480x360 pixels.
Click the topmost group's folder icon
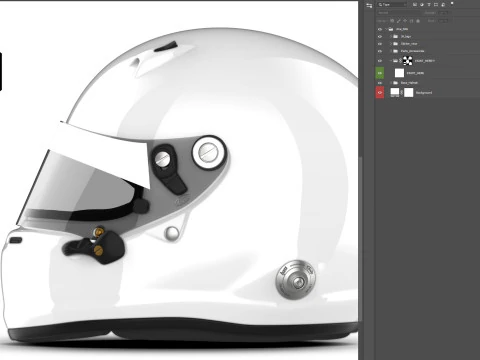pyautogui.click(x=391, y=29)
